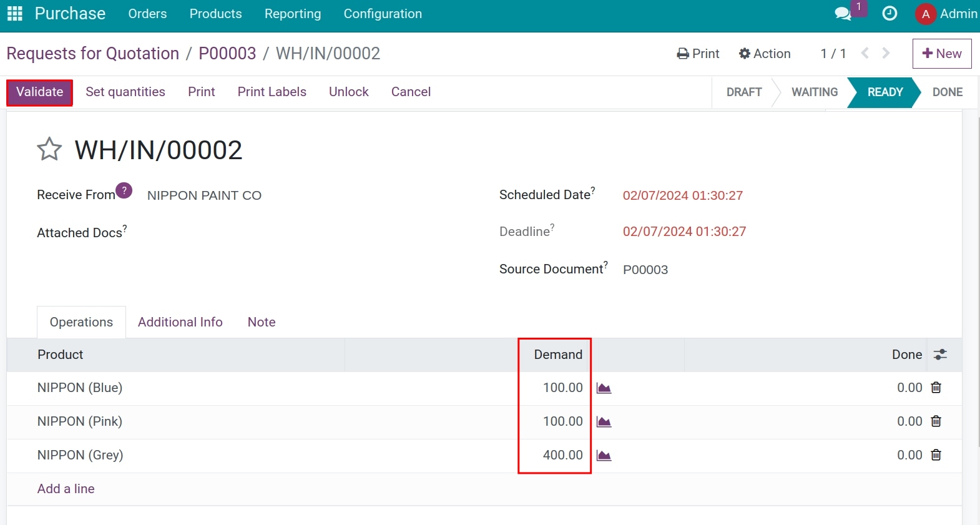This screenshot has height=525, width=980.
Task: Open the Configuration menu
Action: coord(383,14)
